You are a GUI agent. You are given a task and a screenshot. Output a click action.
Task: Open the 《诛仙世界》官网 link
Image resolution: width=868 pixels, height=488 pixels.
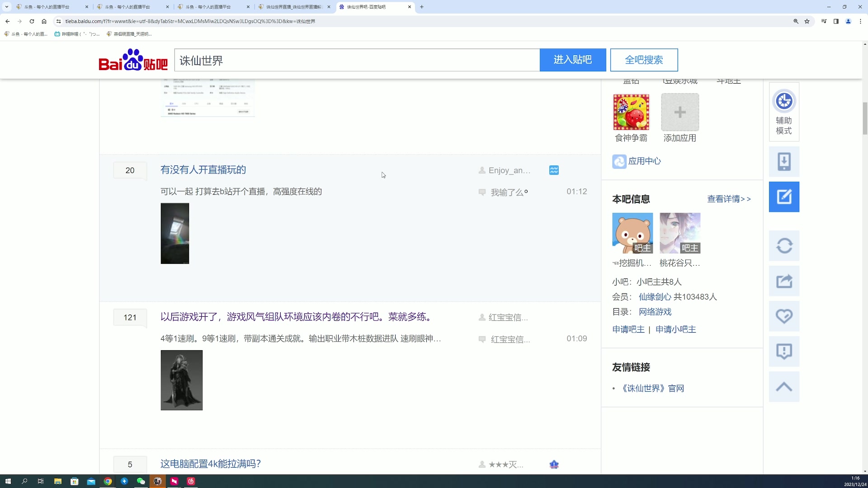click(x=652, y=388)
